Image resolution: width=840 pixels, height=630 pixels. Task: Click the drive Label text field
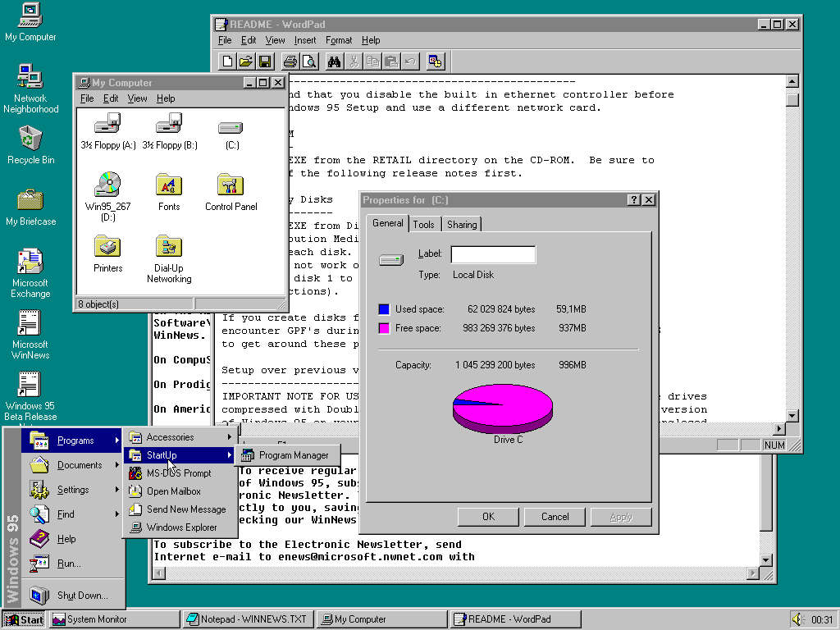(x=493, y=254)
